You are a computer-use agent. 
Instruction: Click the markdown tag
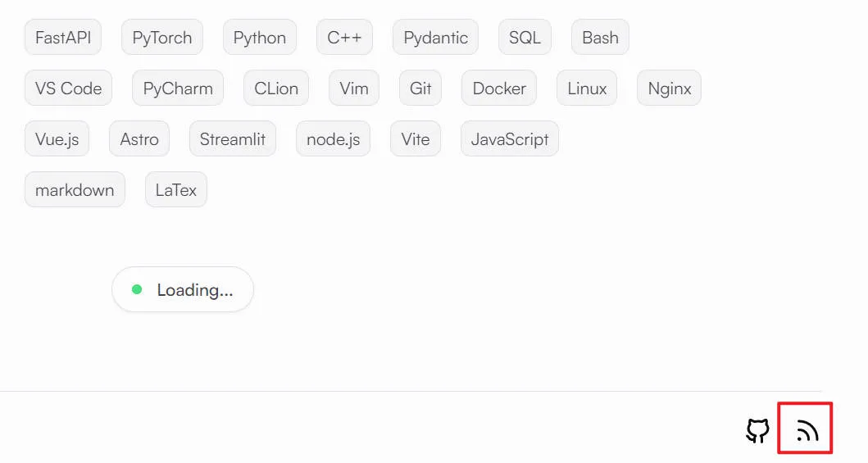click(x=75, y=190)
